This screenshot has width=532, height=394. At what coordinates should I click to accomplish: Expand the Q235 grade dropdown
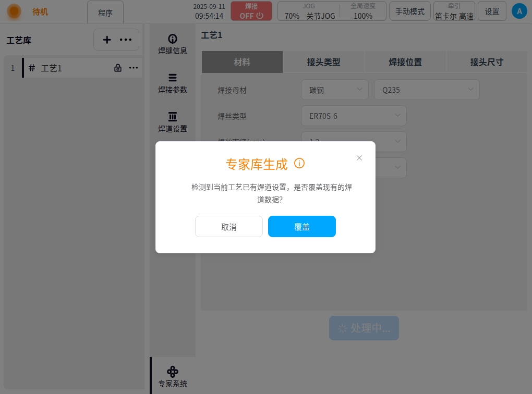click(427, 90)
